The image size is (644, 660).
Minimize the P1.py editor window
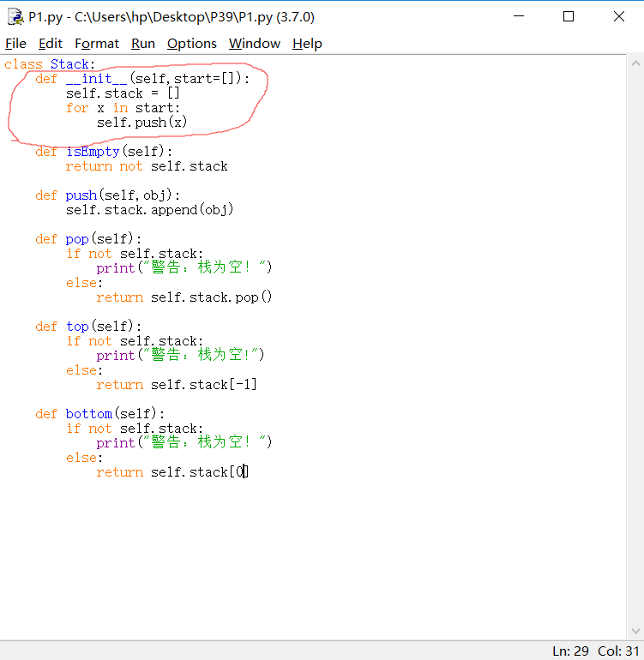[518, 16]
